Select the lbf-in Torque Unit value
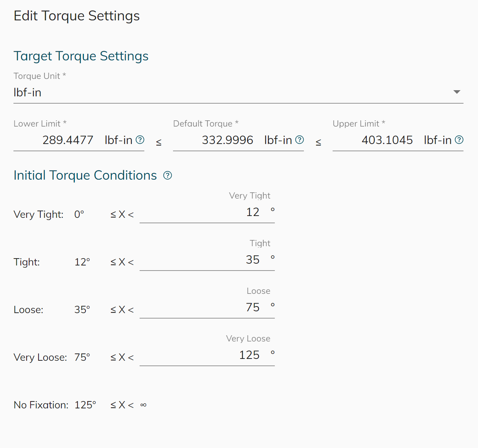 click(x=28, y=93)
